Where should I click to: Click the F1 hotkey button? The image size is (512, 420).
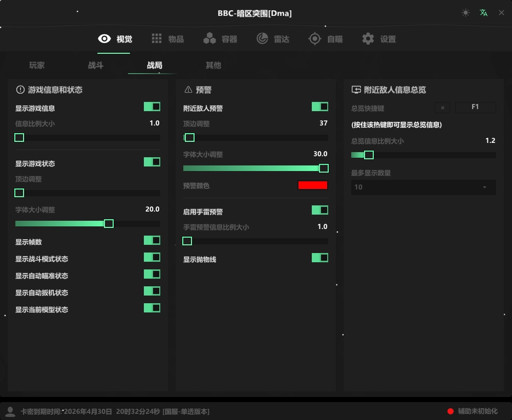[475, 108]
